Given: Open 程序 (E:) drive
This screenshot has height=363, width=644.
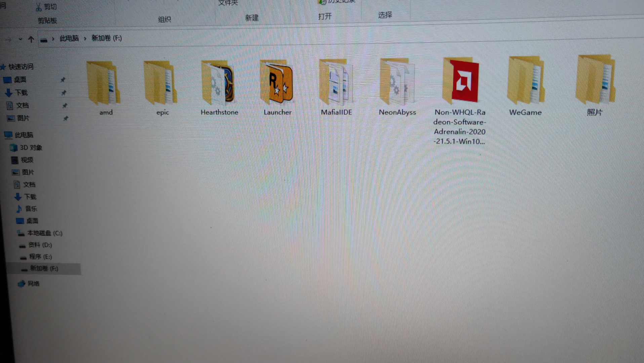Looking at the screenshot, I should coord(41,256).
